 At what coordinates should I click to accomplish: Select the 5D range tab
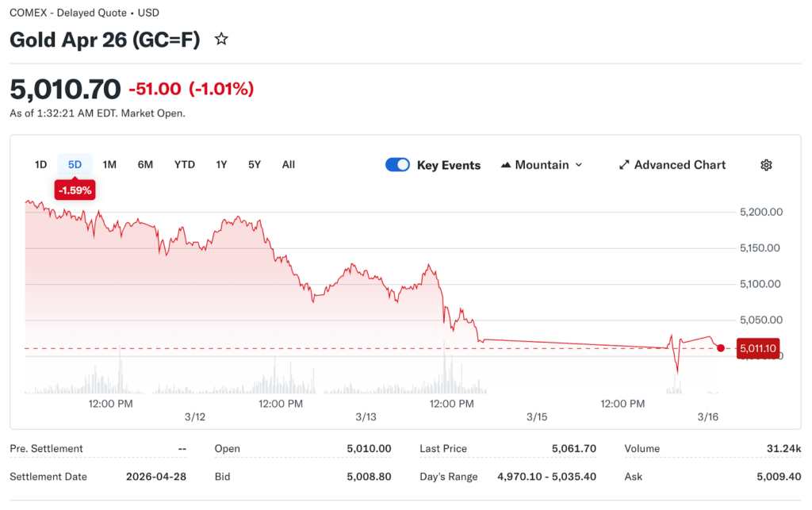(75, 165)
